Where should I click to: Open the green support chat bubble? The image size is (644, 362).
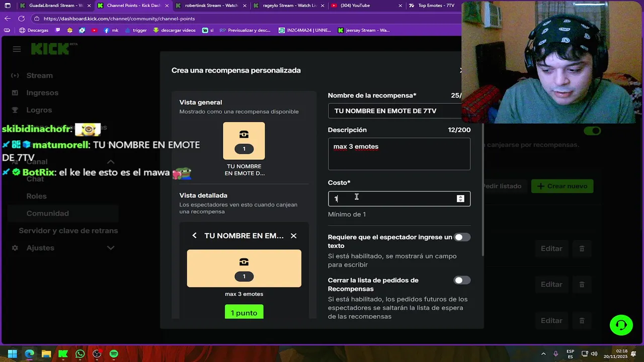point(621,325)
